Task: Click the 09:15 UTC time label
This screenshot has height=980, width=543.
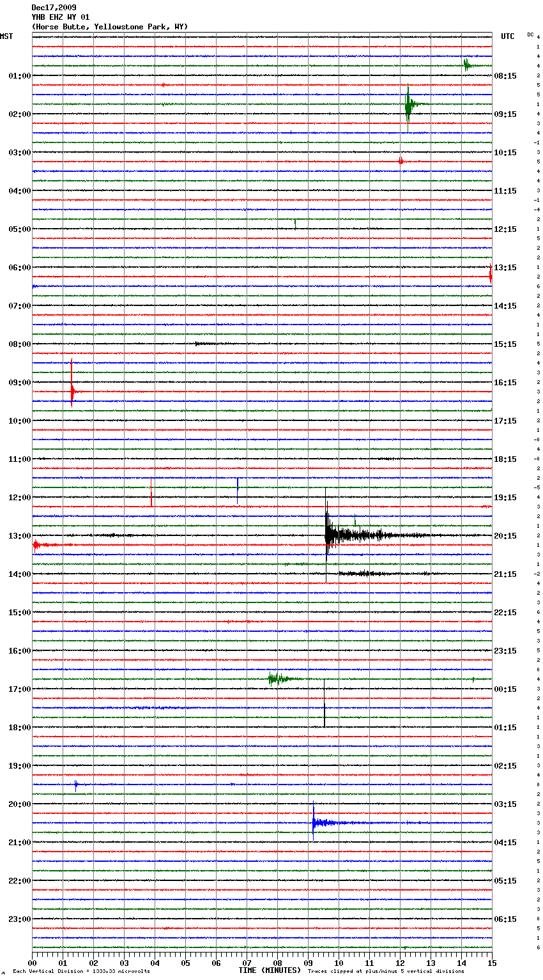Action: 505,114
